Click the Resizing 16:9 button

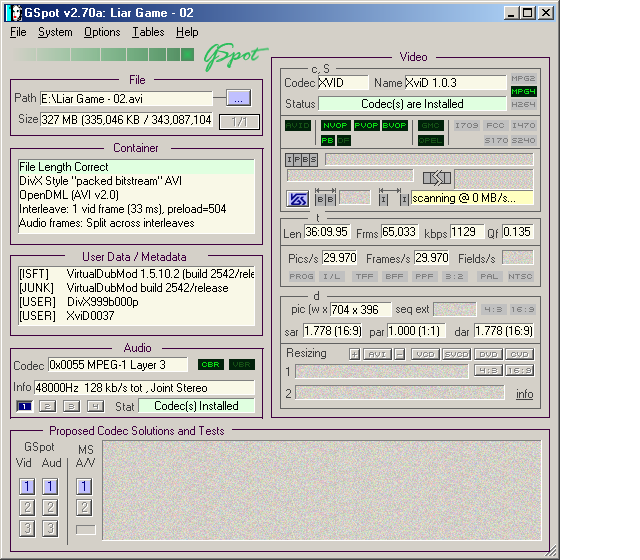(x=519, y=370)
